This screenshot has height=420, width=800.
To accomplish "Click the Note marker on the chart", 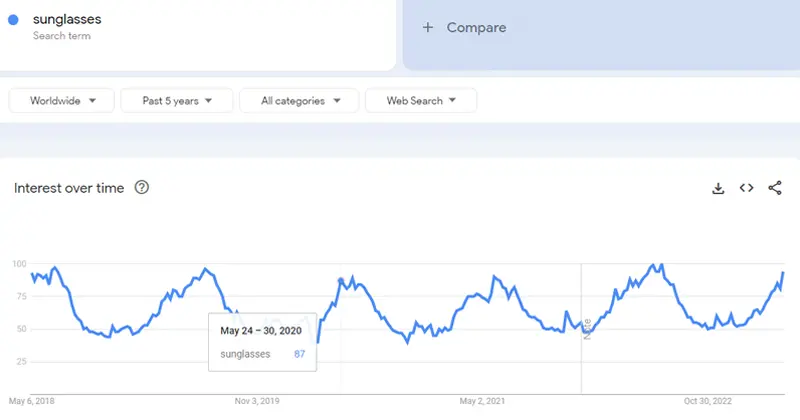I will (587, 329).
